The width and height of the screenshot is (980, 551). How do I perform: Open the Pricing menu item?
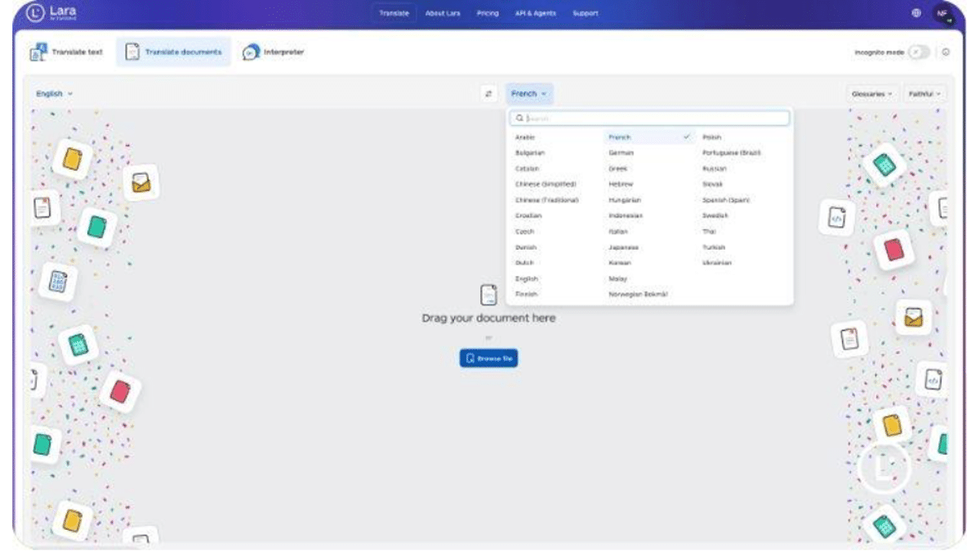coord(488,13)
